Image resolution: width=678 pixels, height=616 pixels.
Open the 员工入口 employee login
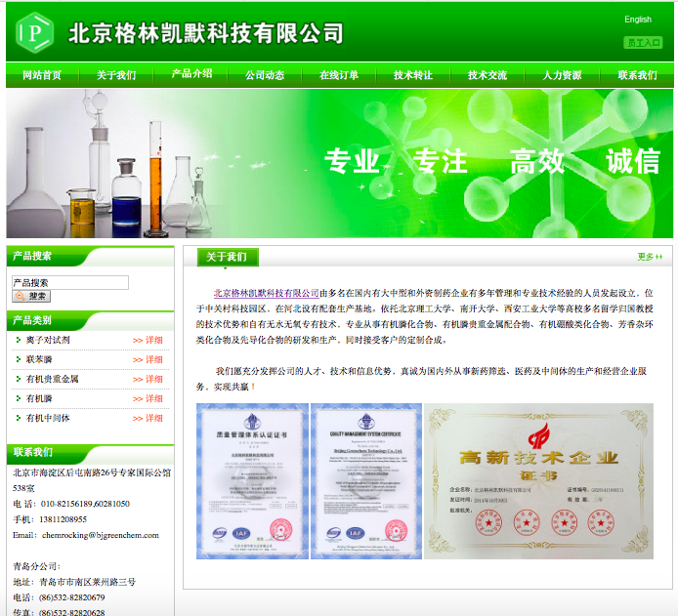tap(643, 42)
